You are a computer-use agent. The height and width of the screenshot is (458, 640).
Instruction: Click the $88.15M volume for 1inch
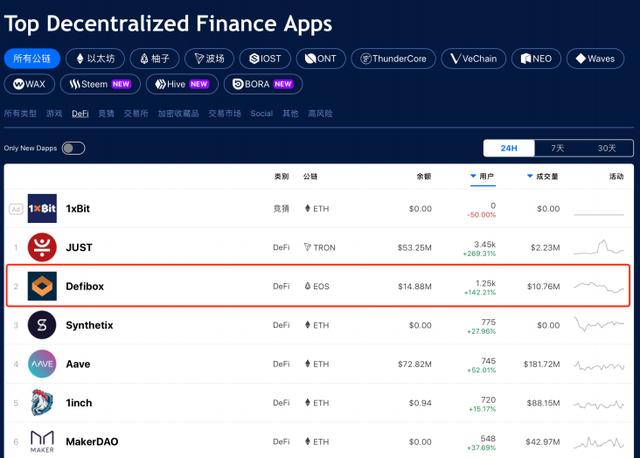543,403
